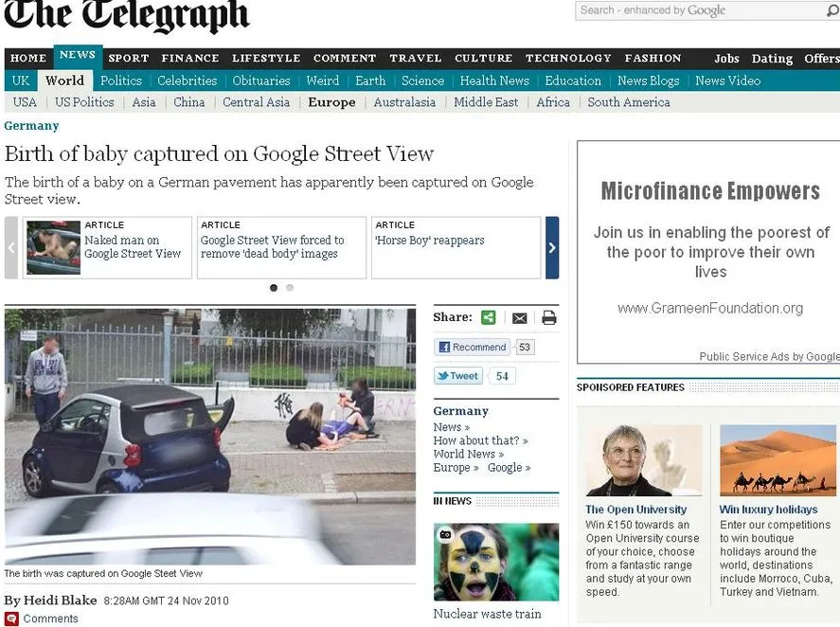Click the street view birth photo thumbnail
The width and height of the screenshot is (840, 627).
209,436
